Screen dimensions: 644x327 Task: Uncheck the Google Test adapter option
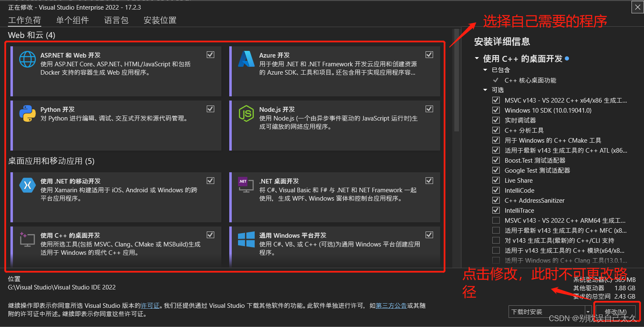pyautogui.click(x=496, y=170)
